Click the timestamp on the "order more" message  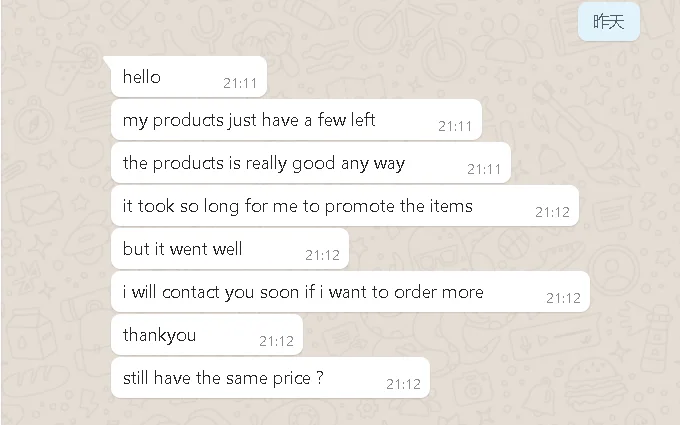(563, 298)
